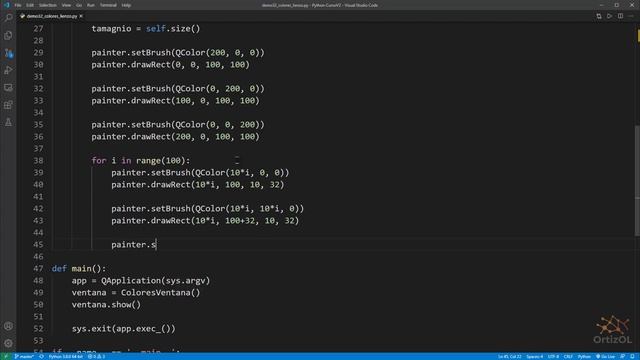Open the Accounts menu icon

point(8,326)
